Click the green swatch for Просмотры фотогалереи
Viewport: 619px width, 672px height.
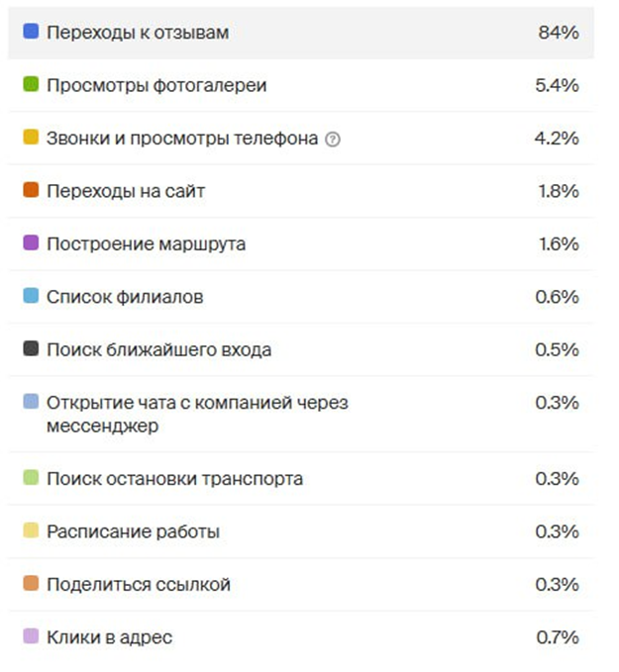(x=31, y=86)
